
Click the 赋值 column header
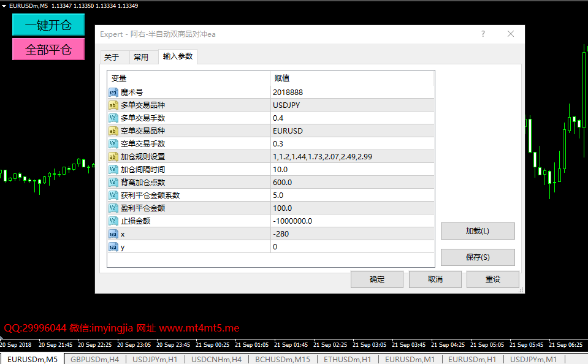[x=352, y=78]
